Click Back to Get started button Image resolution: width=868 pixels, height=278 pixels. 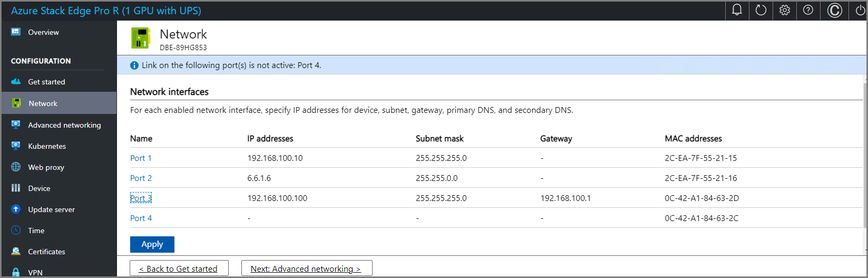coord(179,269)
